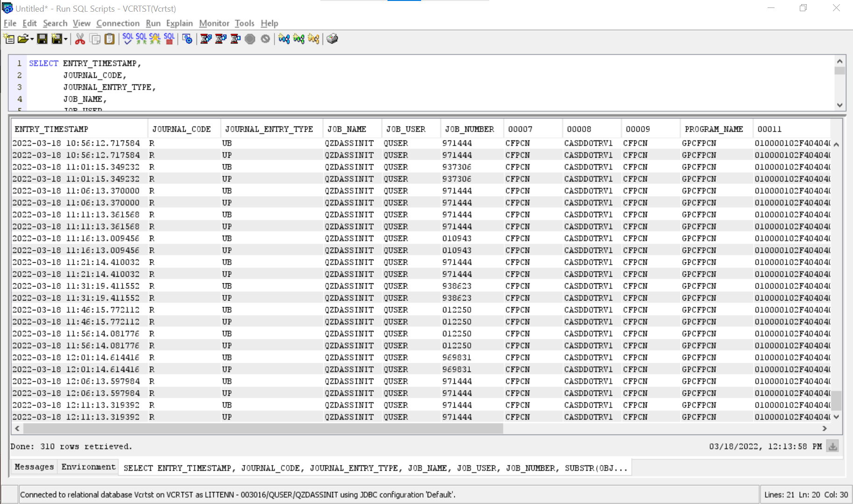Switch to the Environment tab
The image size is (853, 504).
coord(88,467)
